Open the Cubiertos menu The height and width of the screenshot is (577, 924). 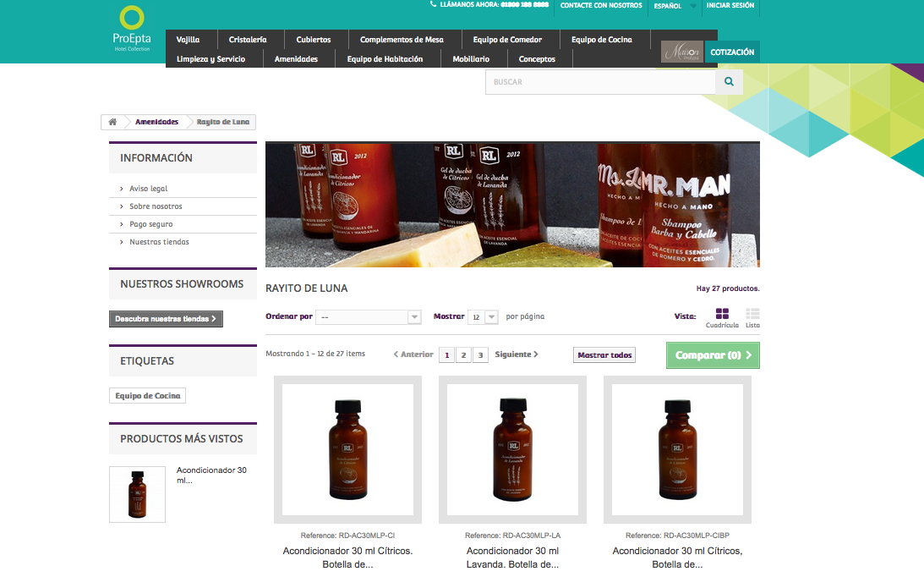(x=314, y=40)
